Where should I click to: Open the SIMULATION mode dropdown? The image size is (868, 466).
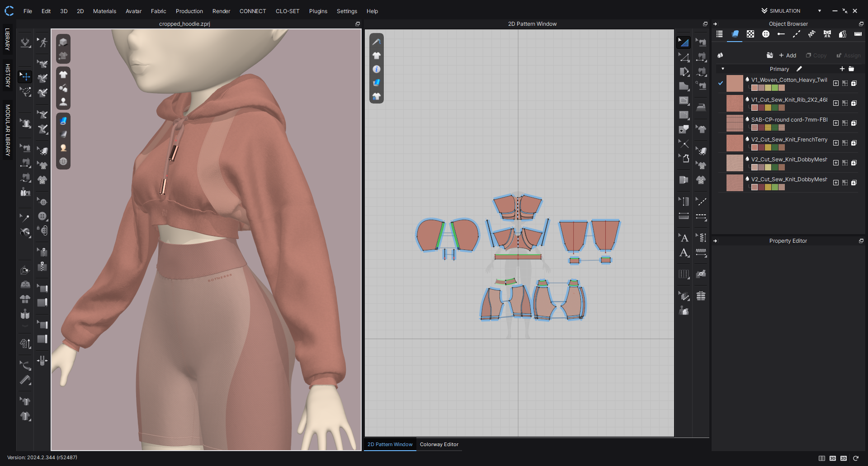(819, 11)
